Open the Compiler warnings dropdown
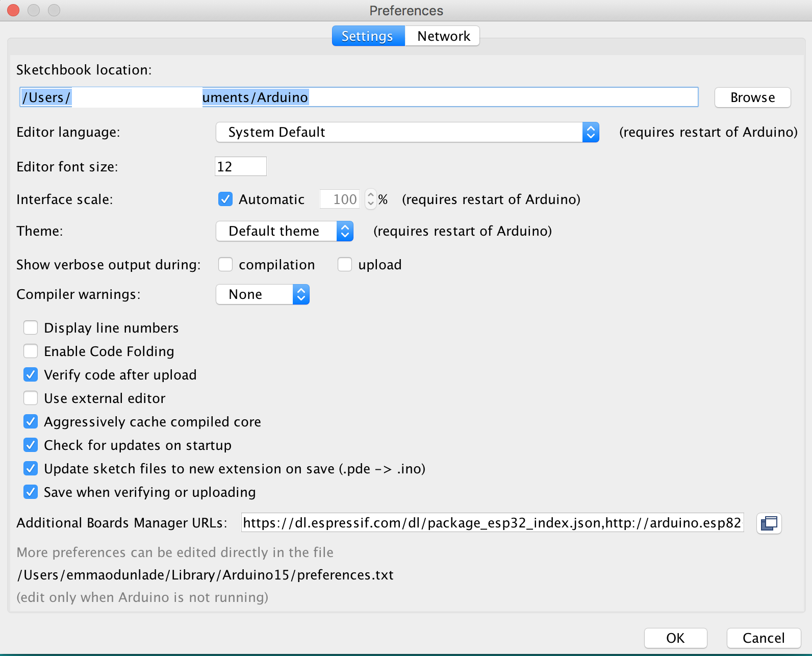The image size is (812, 656). pos(262,294)
